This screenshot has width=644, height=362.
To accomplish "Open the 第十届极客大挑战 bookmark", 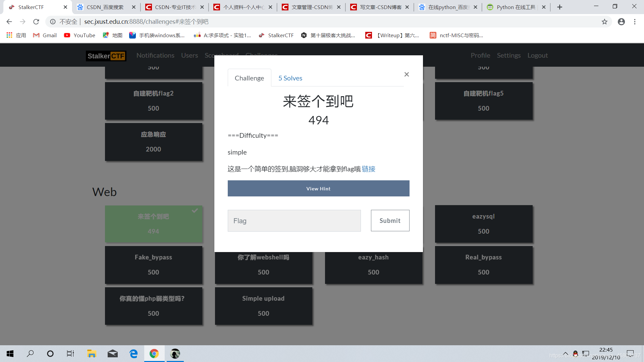I will coord(328,35).
